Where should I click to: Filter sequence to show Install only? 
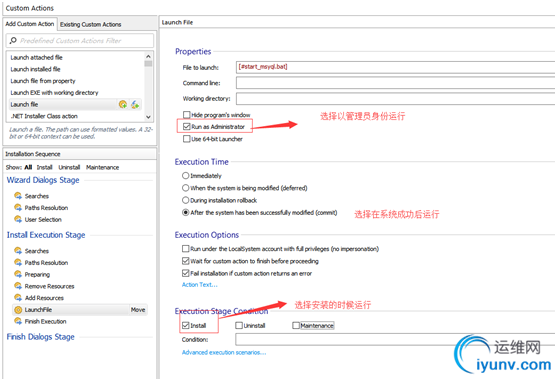coord(44,167)
